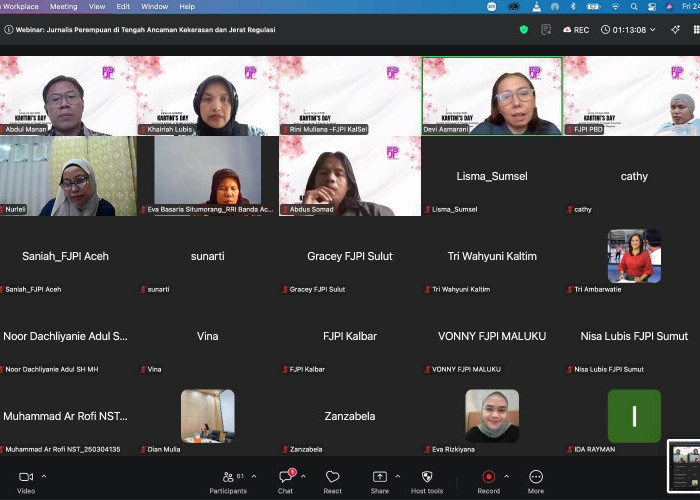This screenshot has height=500, width=700.
Task: Select the Nisa Lubis FJPI Sumut tile
Action: click(632, 336)
